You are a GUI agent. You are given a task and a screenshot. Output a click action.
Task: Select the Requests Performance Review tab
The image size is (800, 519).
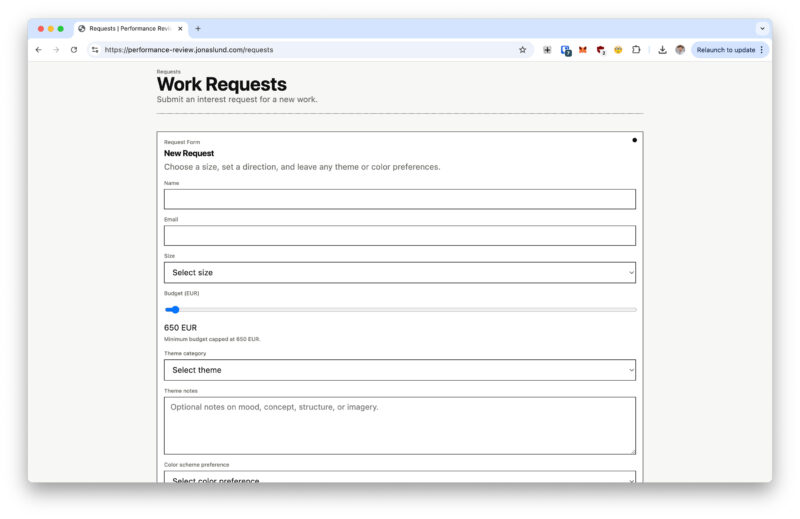[132, 29]
